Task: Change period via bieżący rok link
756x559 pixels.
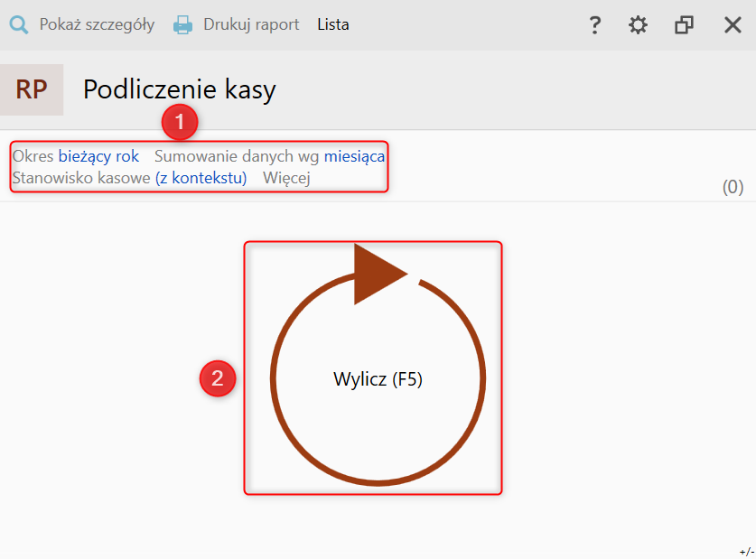Action: coord(98,156)
